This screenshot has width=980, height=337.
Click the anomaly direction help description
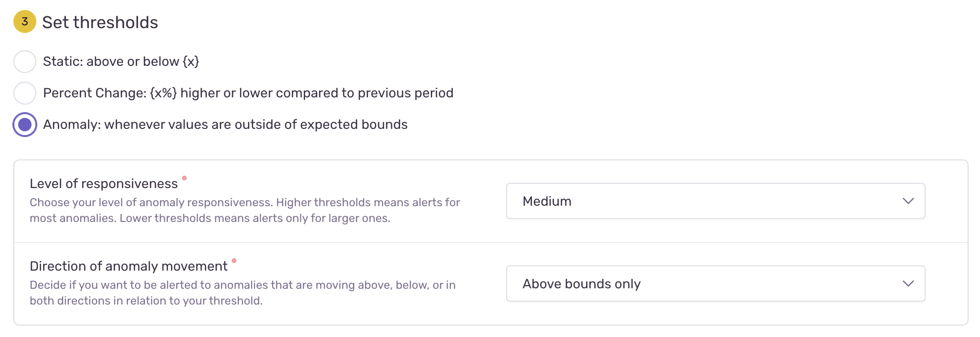pyautogui.click(x=242, y=293)
